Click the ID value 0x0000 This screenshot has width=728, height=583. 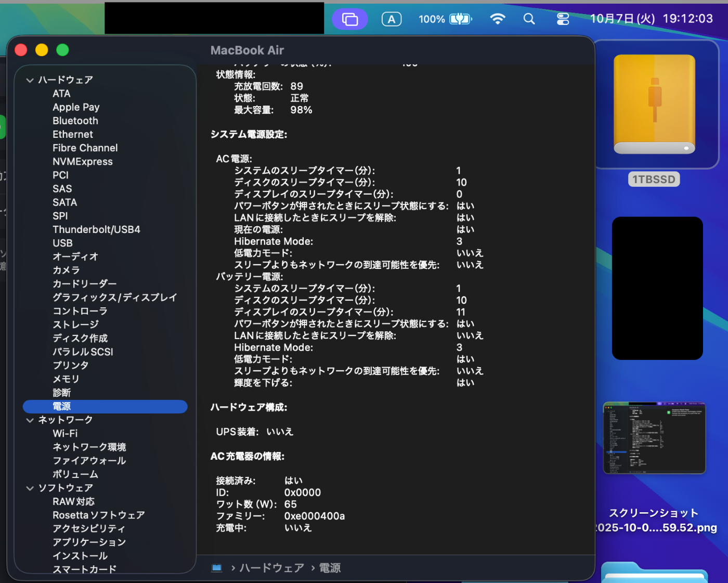coord(303,493)
